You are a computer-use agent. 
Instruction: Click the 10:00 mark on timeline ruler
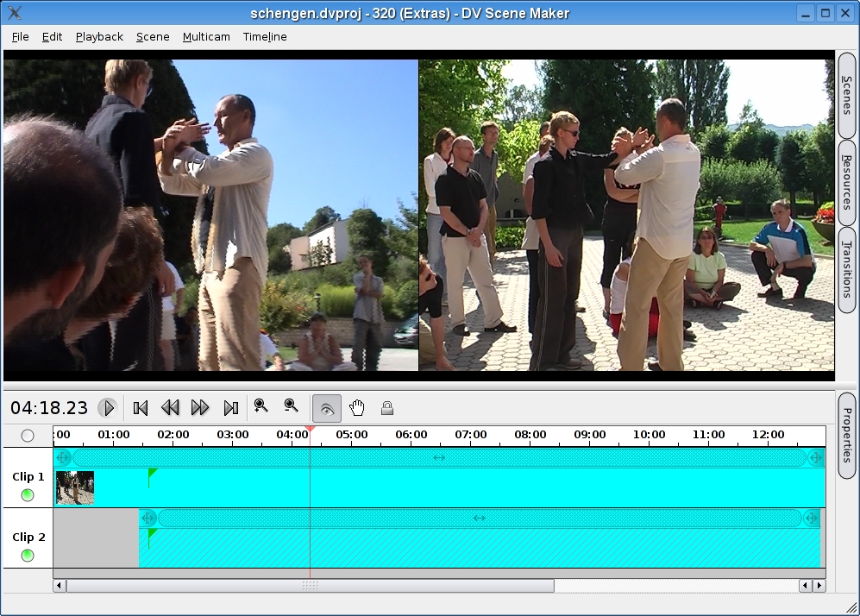click(650, 435)
